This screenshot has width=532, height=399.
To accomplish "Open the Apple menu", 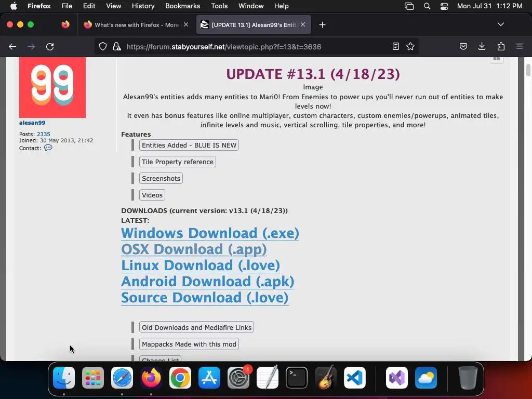I will point(13,6).
